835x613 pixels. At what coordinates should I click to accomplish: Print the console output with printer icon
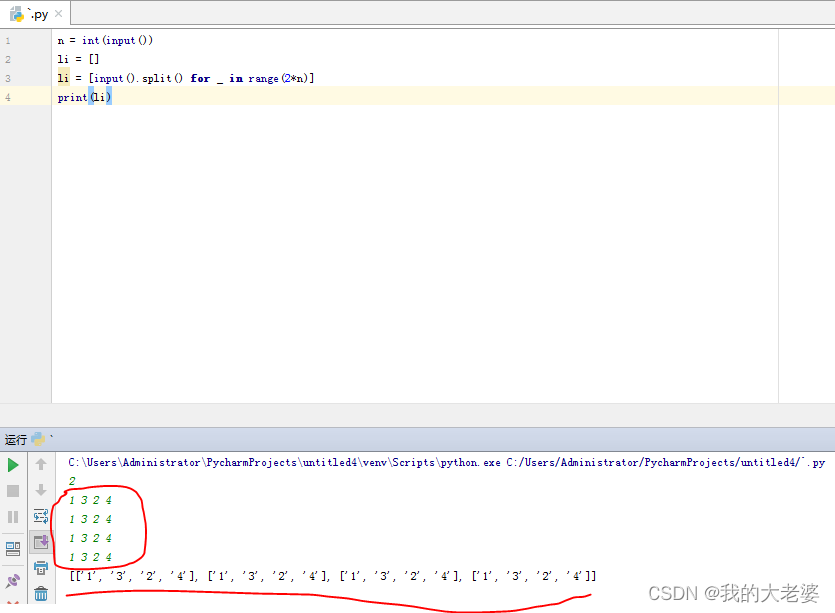tap(41, 568)
